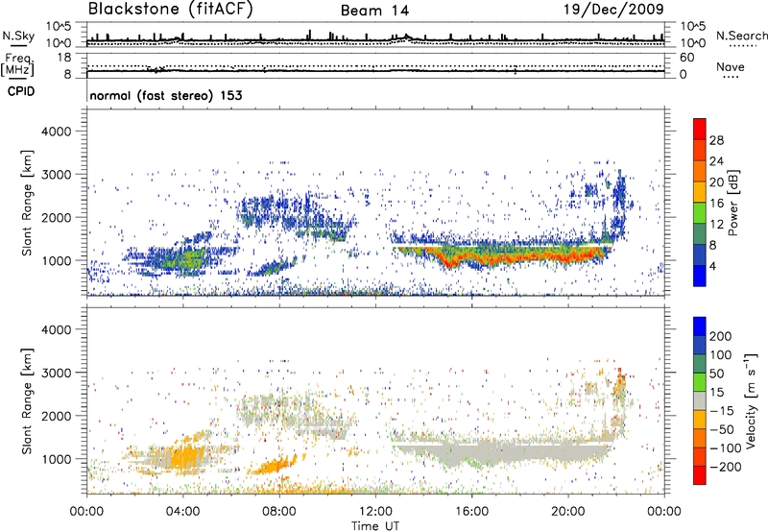Click the "normal (fast stereo) 153" mode text

(166, 95)
